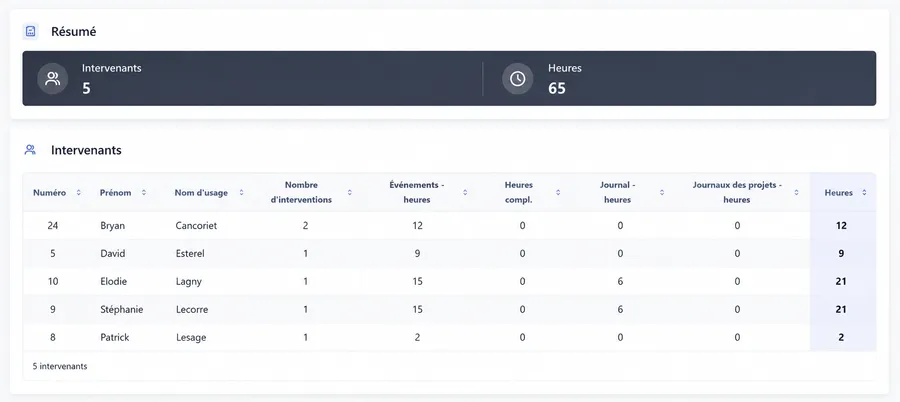Select the Stéphanie first name cell
The image size is (900, 402).
click(122, 310)
